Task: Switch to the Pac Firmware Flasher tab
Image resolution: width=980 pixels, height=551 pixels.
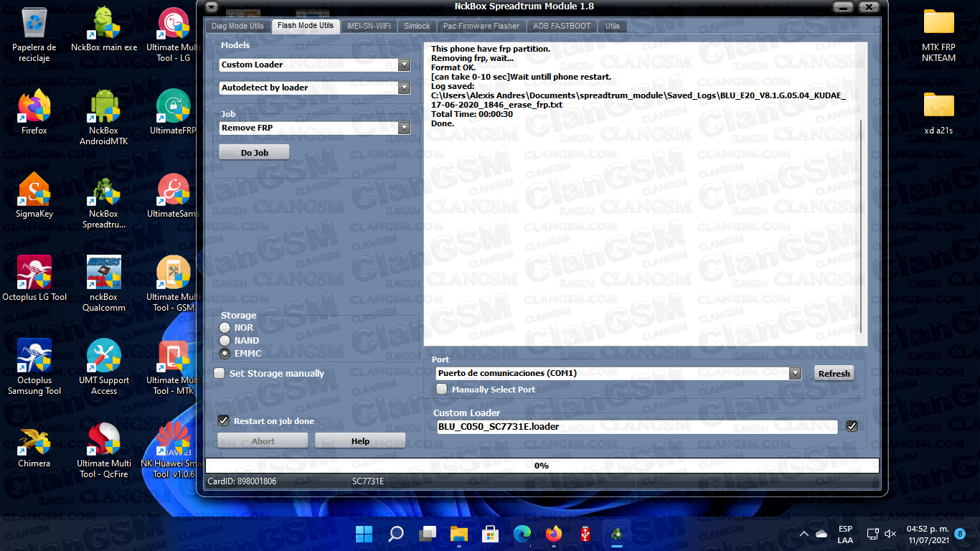Action: click(481, 26)
